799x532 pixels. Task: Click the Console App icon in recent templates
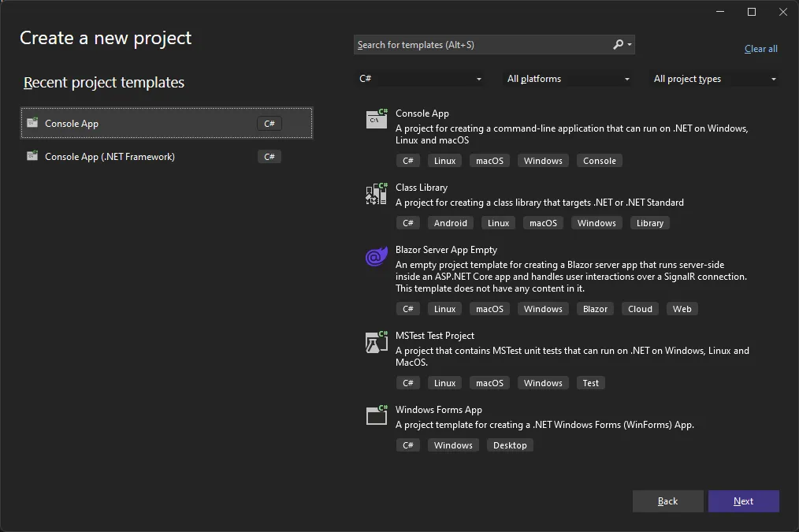tap(32, 123)
